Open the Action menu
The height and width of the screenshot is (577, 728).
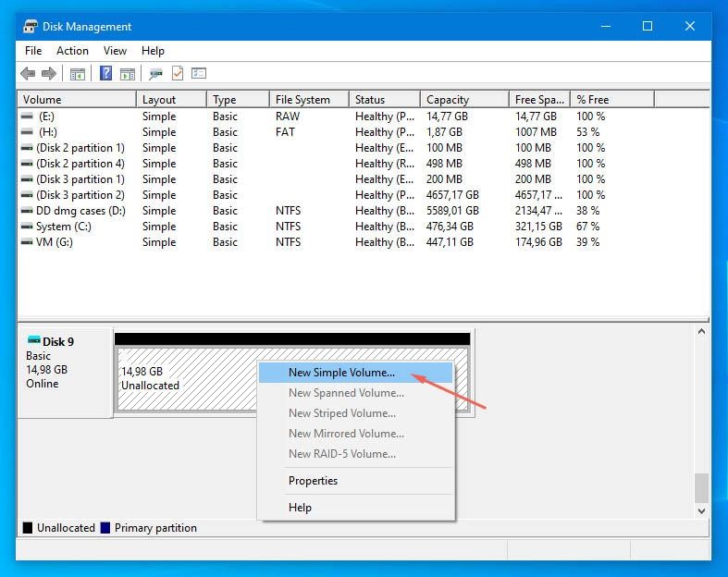72,51
